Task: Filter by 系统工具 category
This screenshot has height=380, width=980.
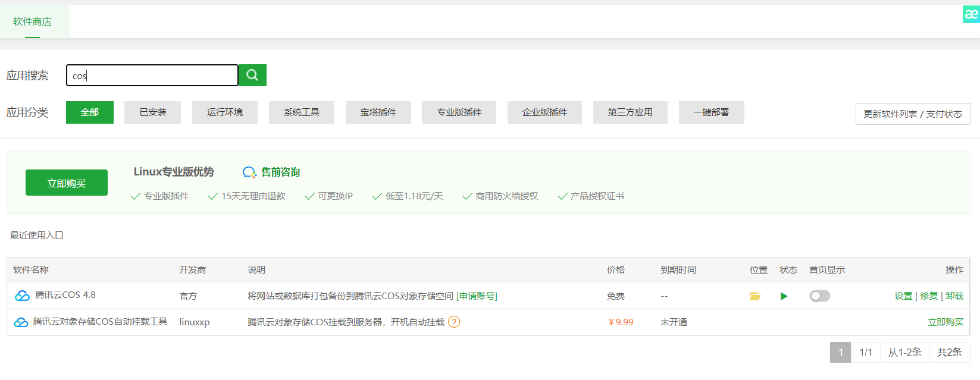Action: click(x=302, y=112)
